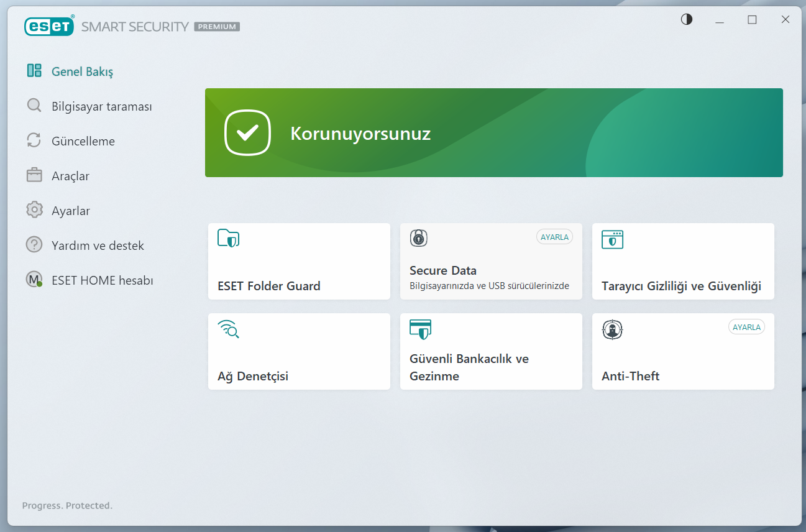
Task: Click the ESET logo in the title bar
Action: coord(50,25)
